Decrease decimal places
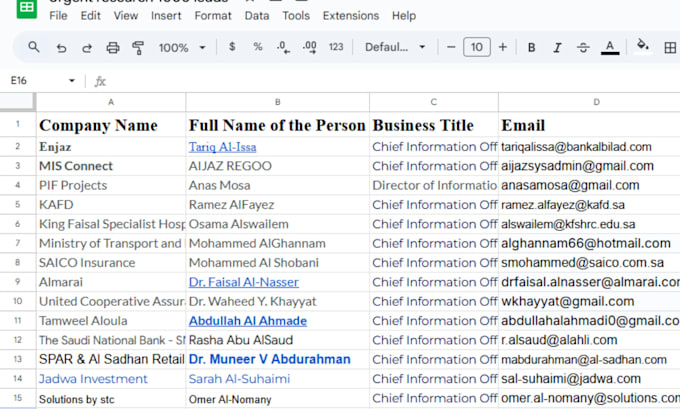Screen dimensions: 680x409 coord(283,47)
